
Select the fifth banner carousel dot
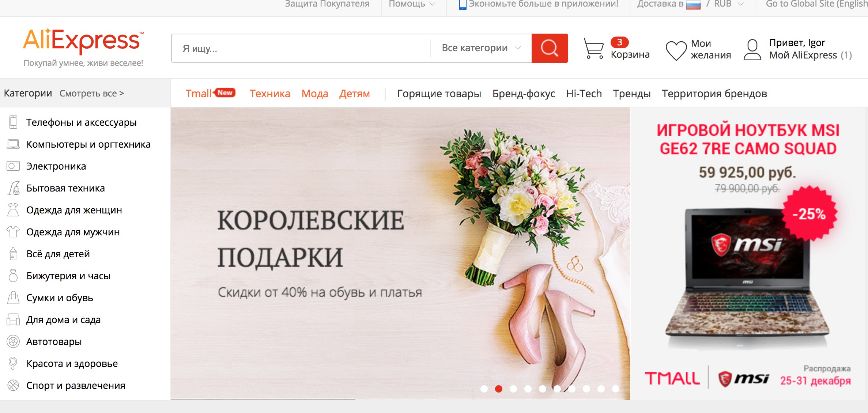[x=543, y=389]
